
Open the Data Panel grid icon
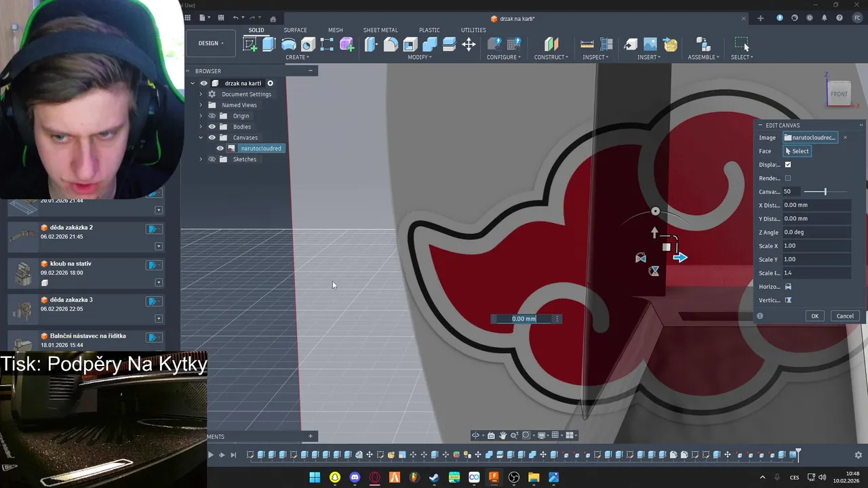click(188, 18)
